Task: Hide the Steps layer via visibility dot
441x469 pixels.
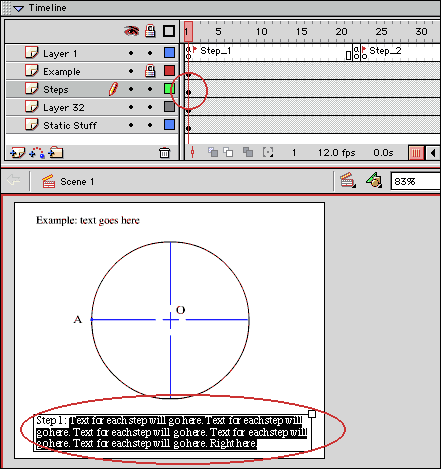Action: click(131, 89)
